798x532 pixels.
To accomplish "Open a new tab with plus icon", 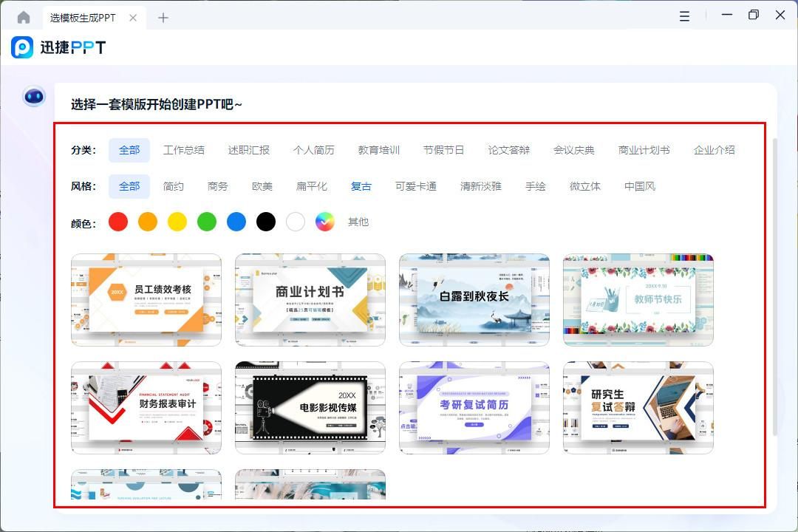I will point(163,18).
